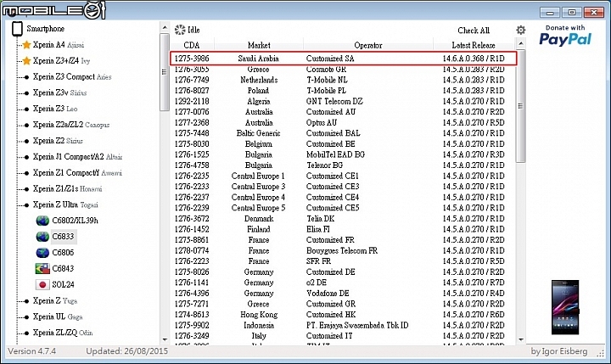Click the globe icon next to C6806

click(x=42, y=253)
